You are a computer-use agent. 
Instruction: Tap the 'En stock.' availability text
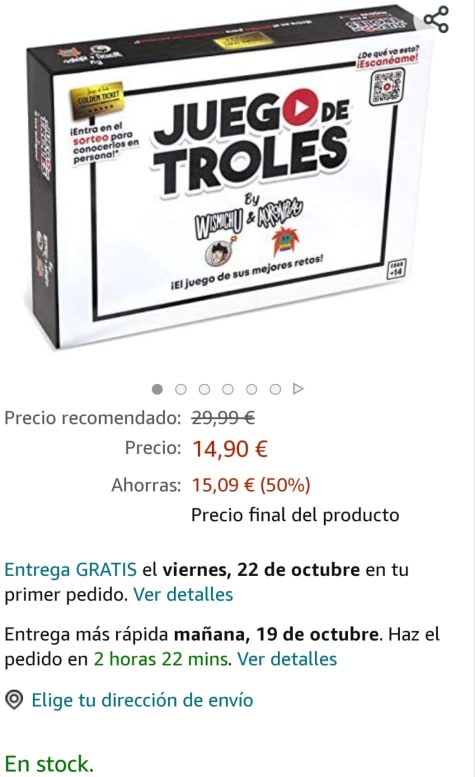(x=49, y=764)
